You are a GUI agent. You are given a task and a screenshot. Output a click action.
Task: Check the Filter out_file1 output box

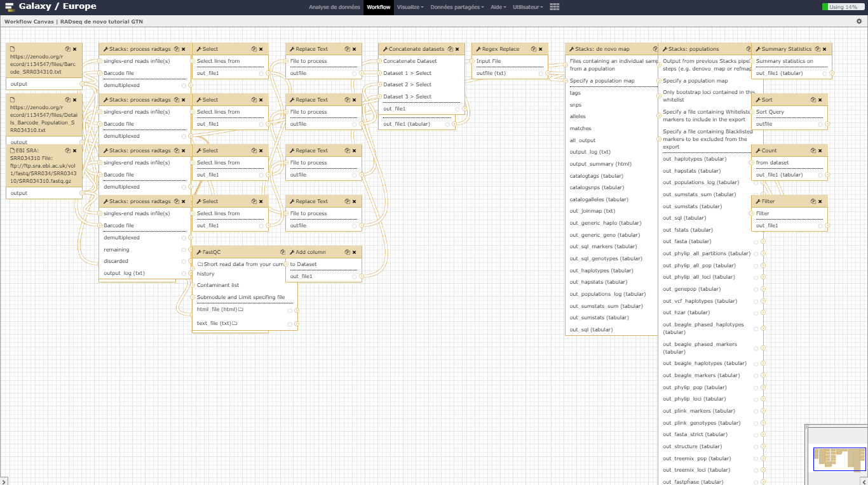tap(821, 226)
